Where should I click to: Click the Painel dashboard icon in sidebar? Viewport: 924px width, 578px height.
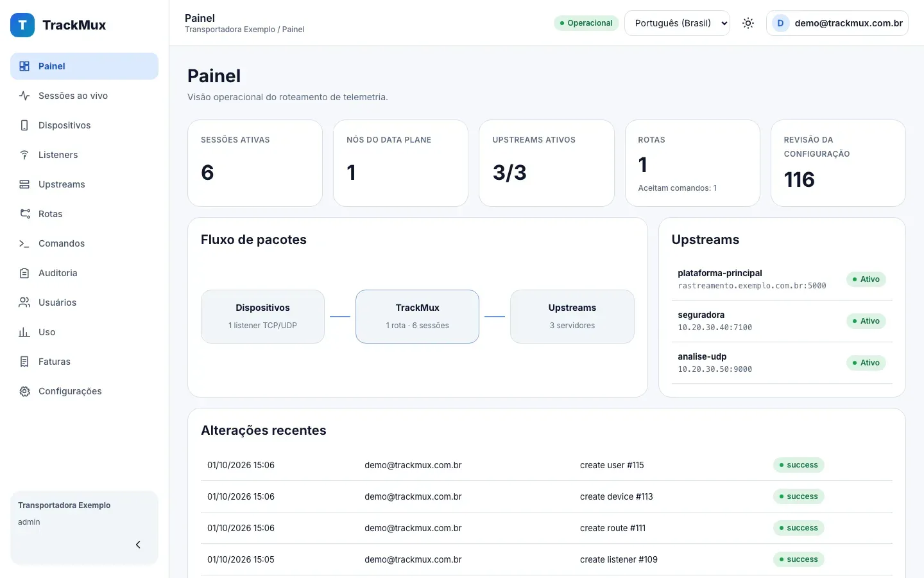coord(24,66)
